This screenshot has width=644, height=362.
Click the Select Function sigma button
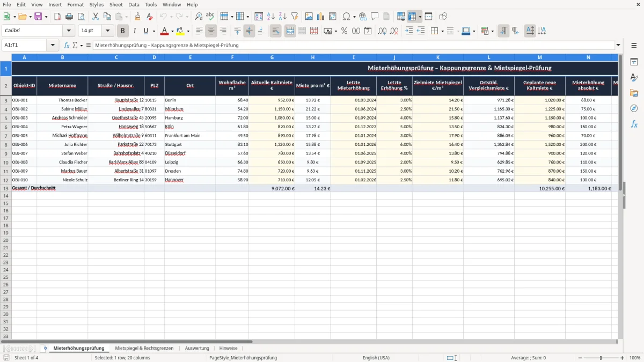point(75,45)
